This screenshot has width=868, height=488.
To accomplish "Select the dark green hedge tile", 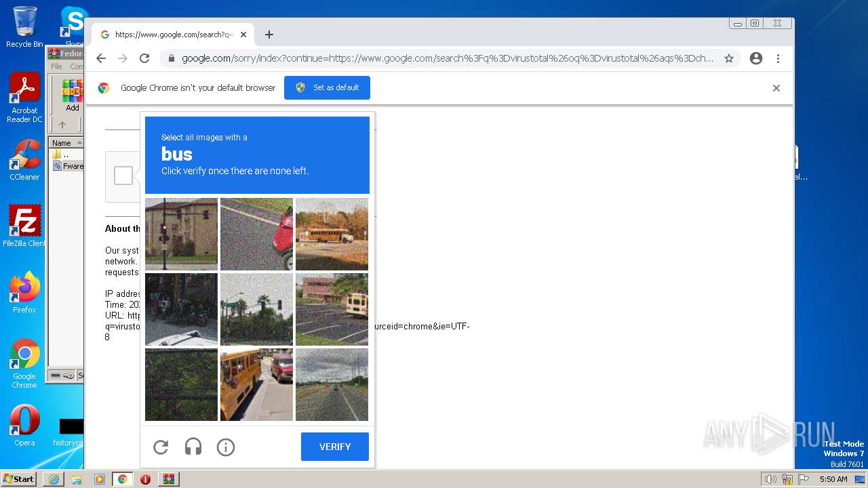I will [181, 384].
